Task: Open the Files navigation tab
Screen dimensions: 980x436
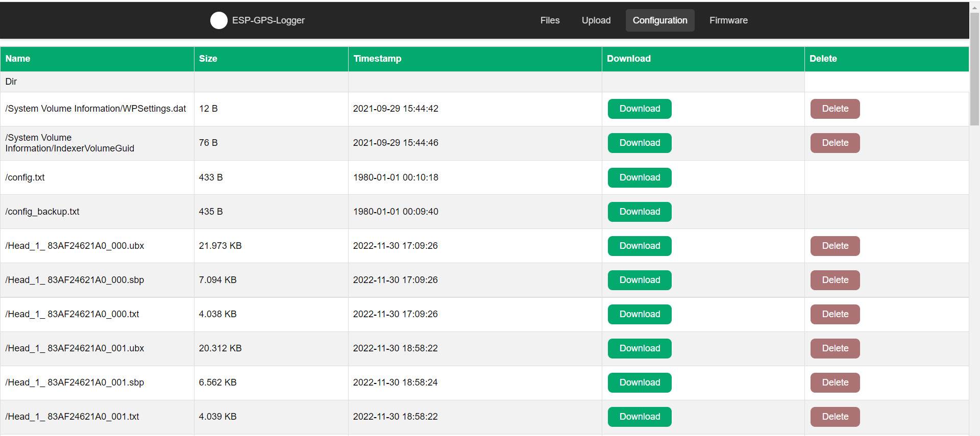Action: [550, 20]
